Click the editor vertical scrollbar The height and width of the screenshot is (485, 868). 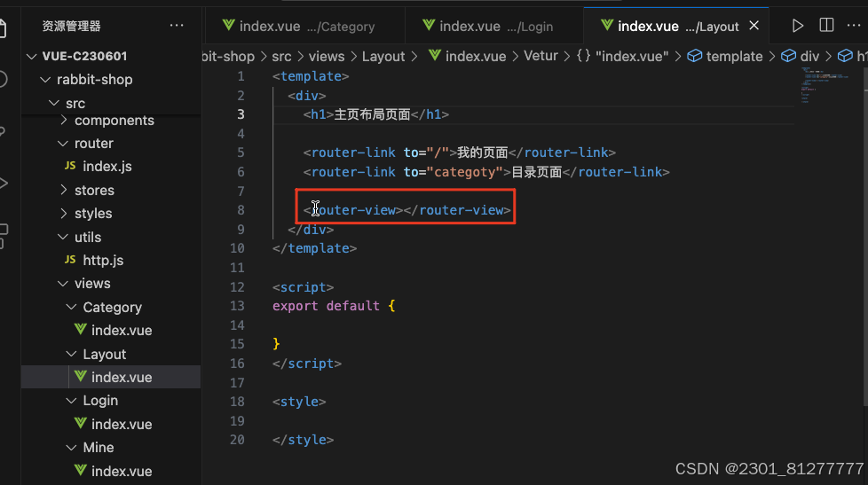tap(864, 238)
